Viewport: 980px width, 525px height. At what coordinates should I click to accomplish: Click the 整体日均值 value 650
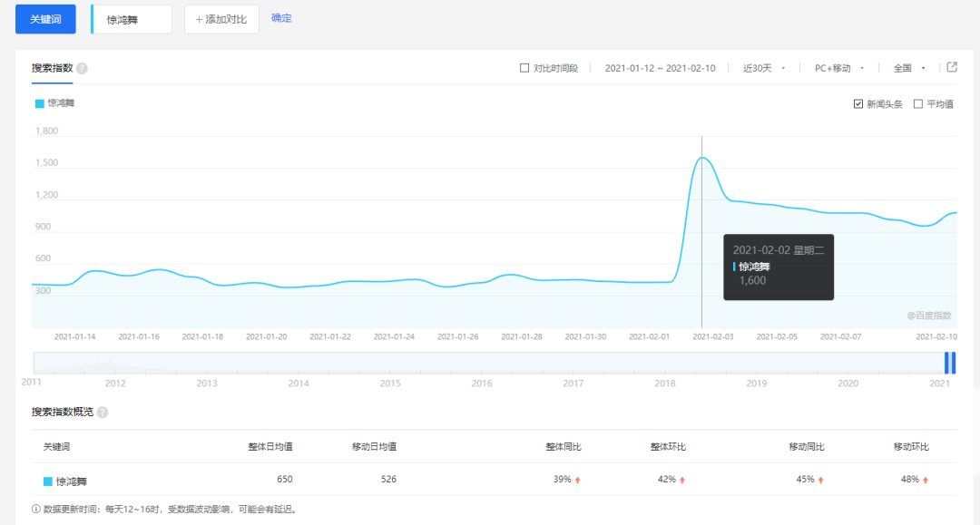pos(284,479)
